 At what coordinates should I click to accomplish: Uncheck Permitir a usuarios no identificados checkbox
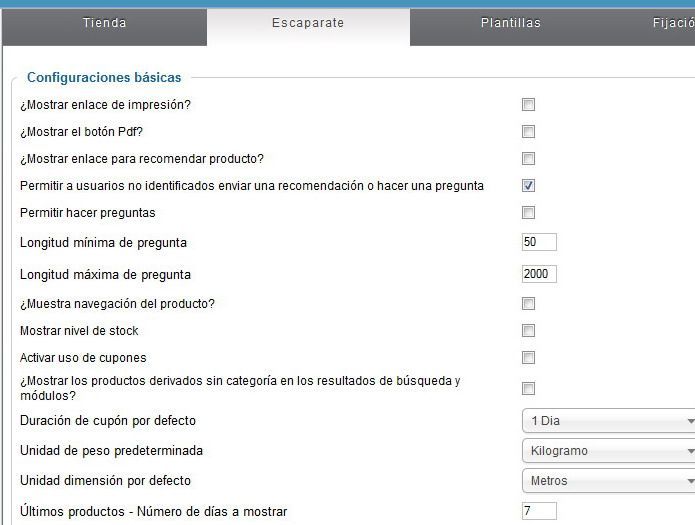[528, 186]
